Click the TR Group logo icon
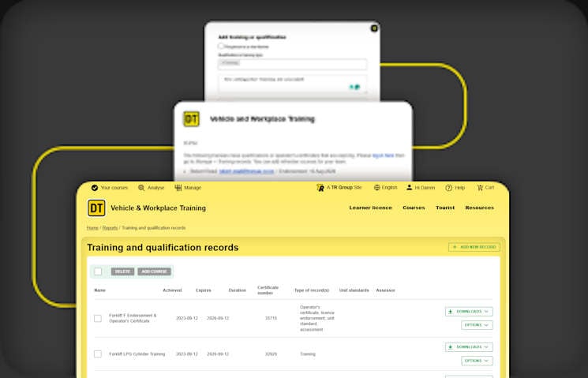Viewport: 588px width, 378px height. pos(320,188)
